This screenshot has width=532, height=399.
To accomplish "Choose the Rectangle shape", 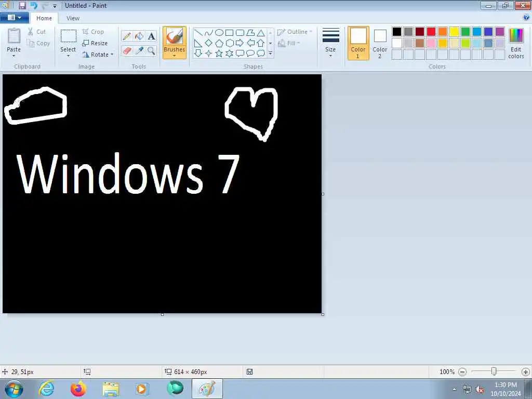I will pos(229,33).
